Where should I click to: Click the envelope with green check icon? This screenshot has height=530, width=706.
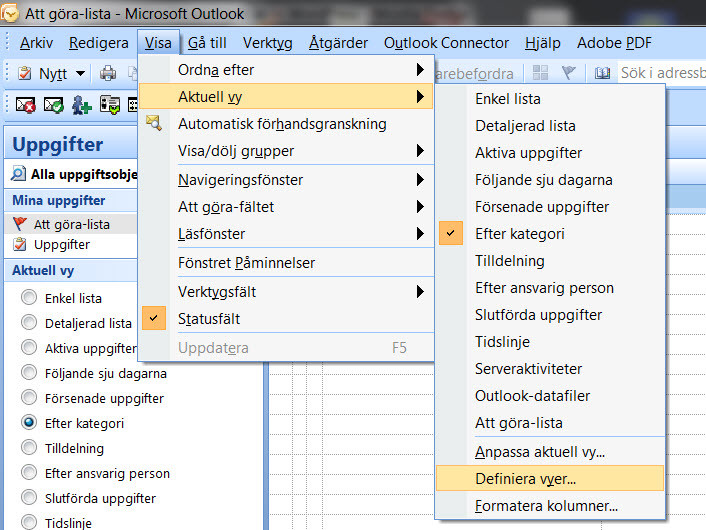54,105
